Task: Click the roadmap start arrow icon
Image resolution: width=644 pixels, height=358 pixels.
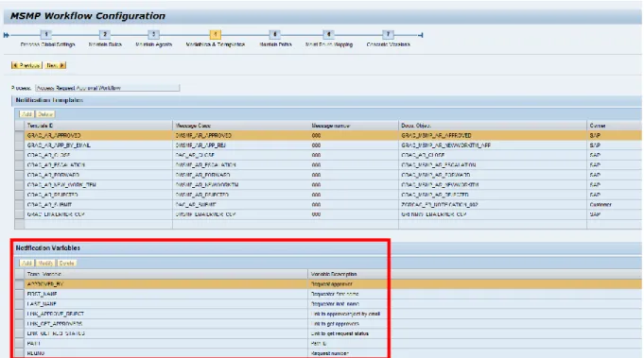Action: point(7,35)
